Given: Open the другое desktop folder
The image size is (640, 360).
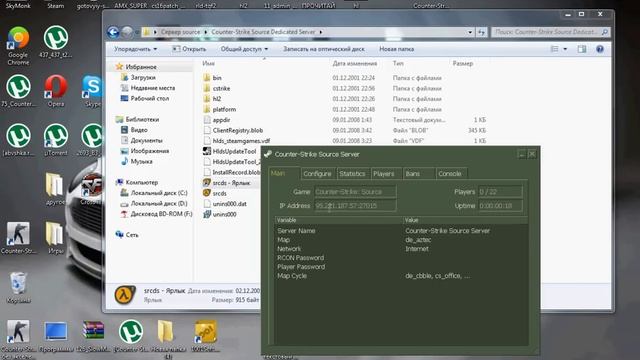Looking at the screenshot, I should (x=55, y=189).
